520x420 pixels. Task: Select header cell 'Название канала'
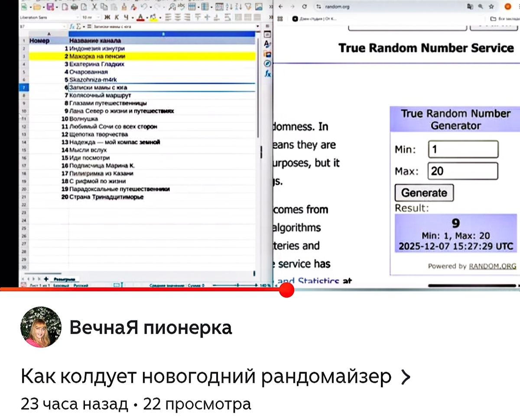coord(162,41)
